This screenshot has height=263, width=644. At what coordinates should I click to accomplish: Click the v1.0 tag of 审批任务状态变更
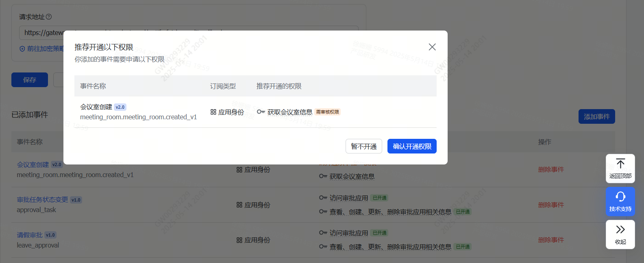(76, 200)
